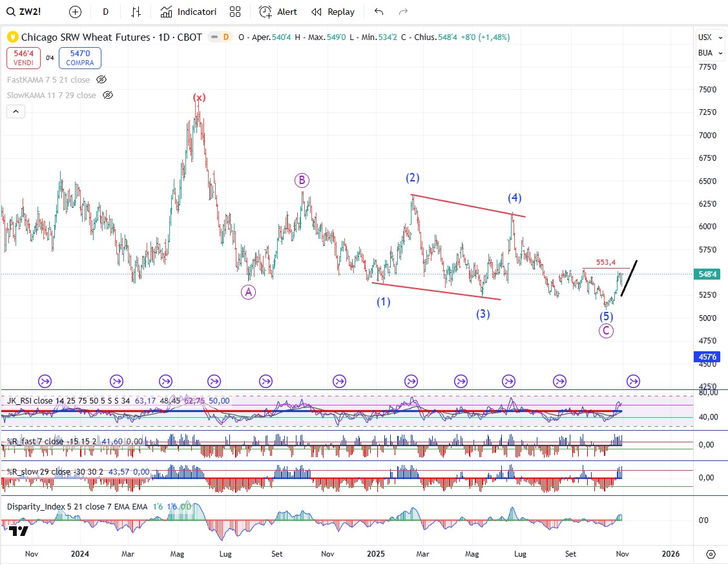
Task: Click the TradingView logo in the bottom-left corner
Action: point(19,531)
